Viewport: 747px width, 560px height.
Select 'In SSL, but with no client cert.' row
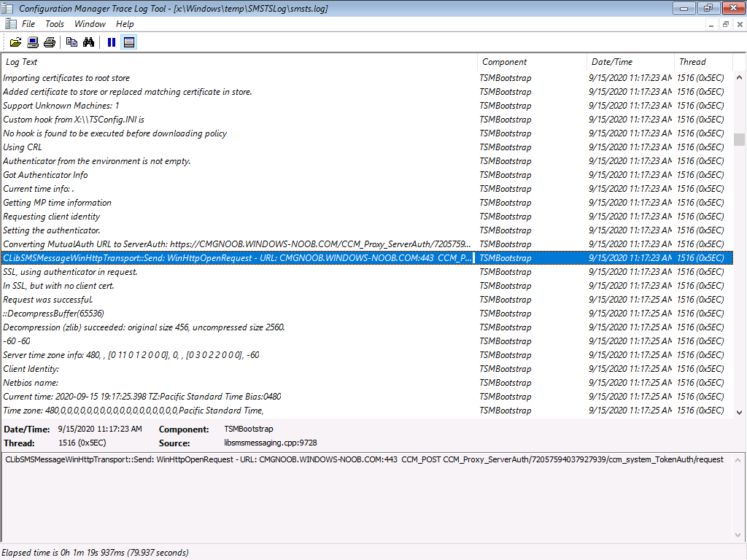pyautogui.click(x=367, y=286)
